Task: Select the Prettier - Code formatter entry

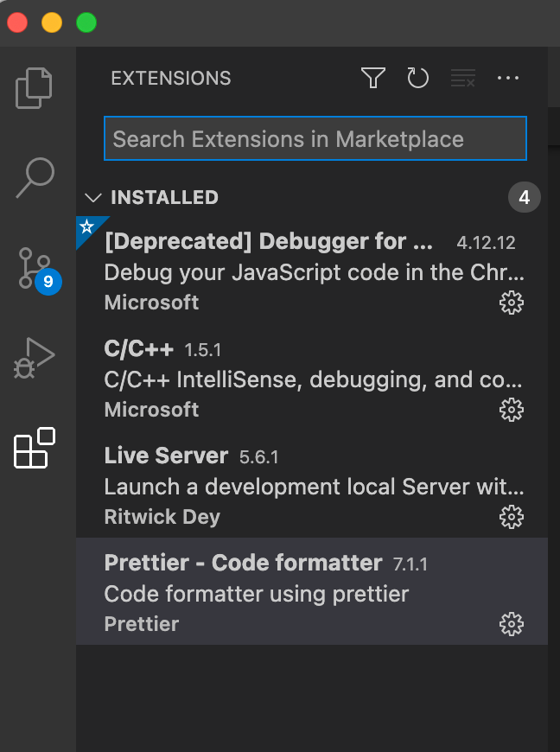Action: point(312,591)
